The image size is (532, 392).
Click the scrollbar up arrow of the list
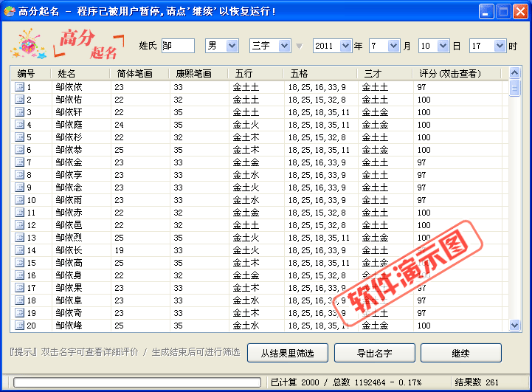(x=514, y=72)
